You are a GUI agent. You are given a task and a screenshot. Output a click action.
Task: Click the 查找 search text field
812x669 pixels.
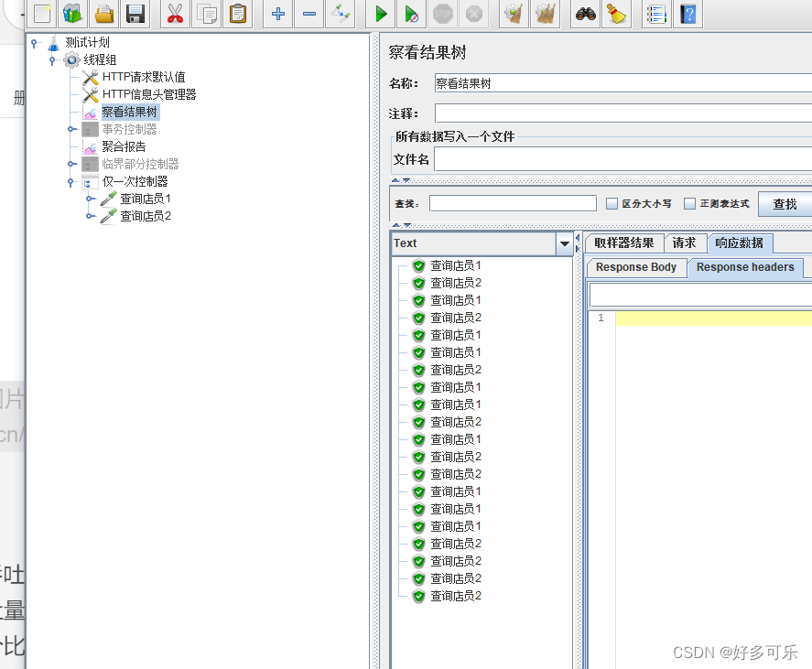tap(513, 203)
